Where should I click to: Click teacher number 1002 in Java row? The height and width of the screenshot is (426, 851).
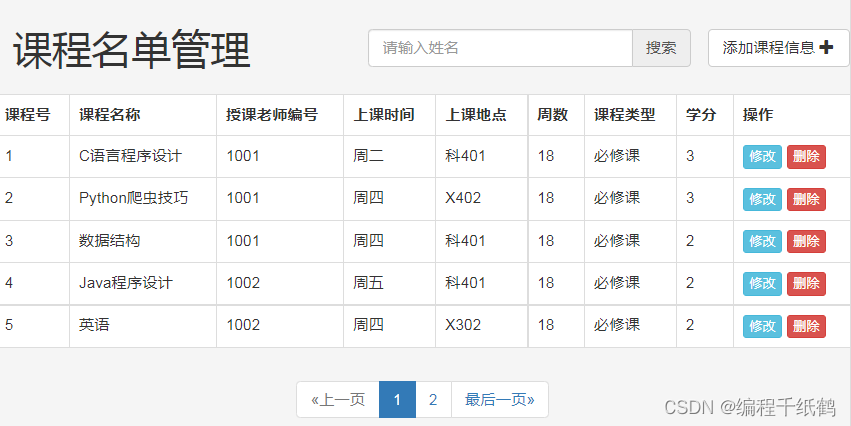pyautogui.click(x=280, y=283)
